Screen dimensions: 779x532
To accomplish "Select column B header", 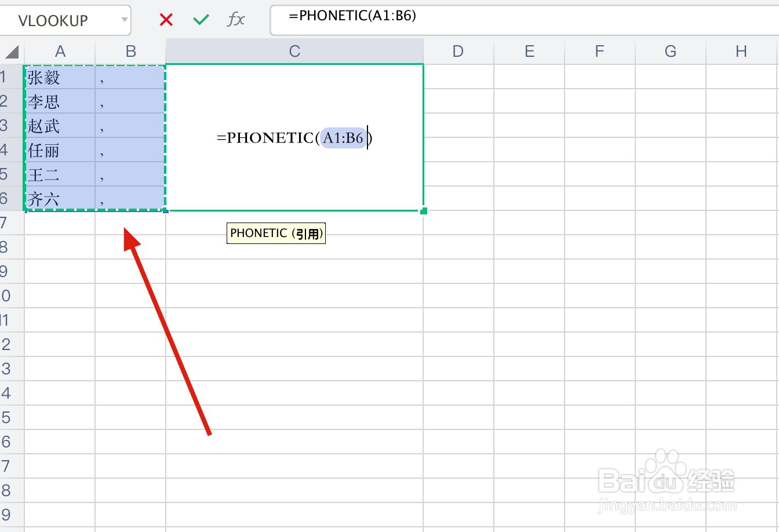I will (130, 52).
